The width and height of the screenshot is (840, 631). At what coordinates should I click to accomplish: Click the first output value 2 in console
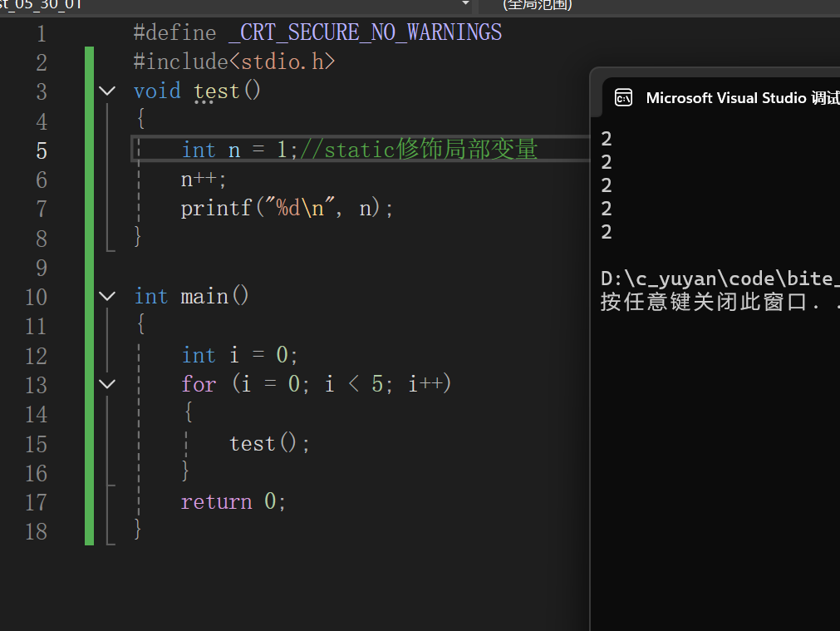coord(607,139)
